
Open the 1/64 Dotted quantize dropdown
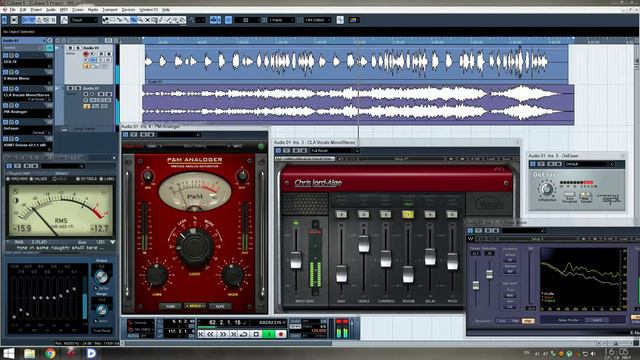click(317, 20)
